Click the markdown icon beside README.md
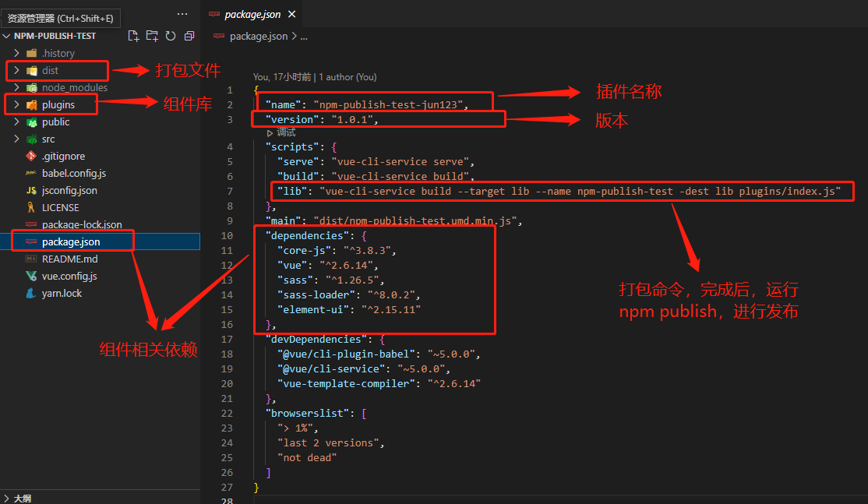The image size is (868, 504). (x=31, y=259)
